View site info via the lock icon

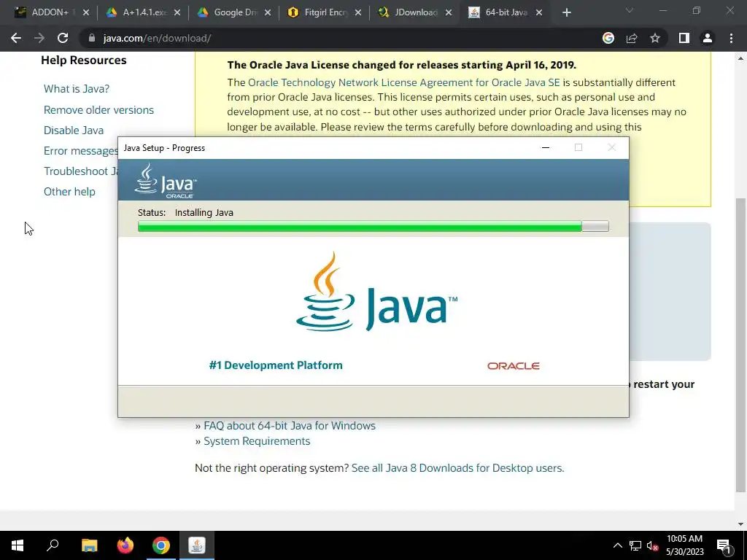pyautogui.click(x=92, y=38)
